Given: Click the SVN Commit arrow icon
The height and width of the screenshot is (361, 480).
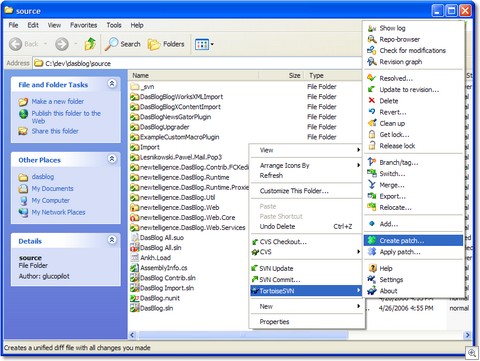Looking at the screenshot, I should 255,279.
